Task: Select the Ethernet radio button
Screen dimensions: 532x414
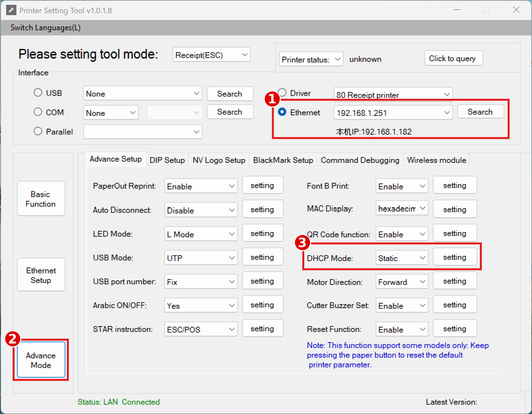Action: (x=282, y=112)
